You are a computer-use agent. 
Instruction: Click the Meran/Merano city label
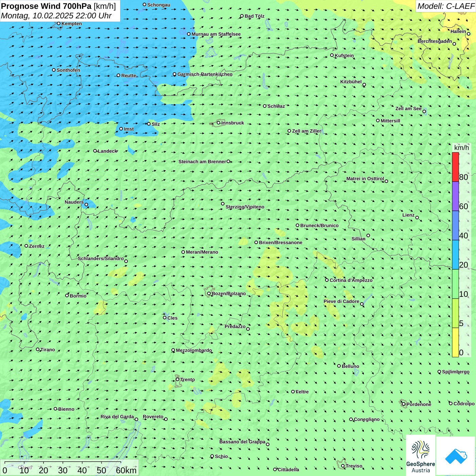[202, 252]
